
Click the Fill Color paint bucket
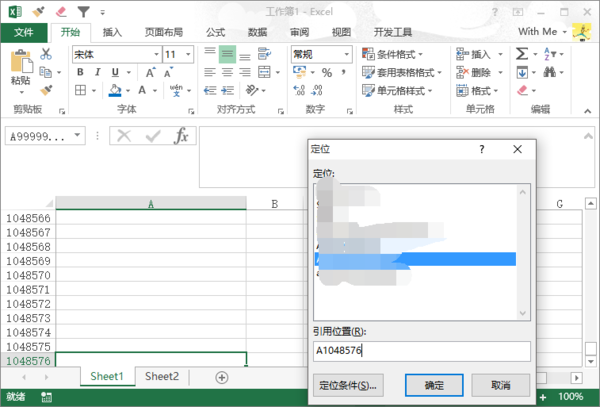coord(115,90)
